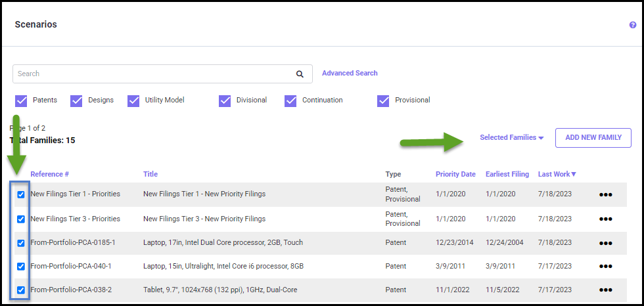The width and height of the screenshot is (644, 306).
Task: Uncheck the Patents filter checkbox
Action: pyautogui.click(x=21, y=100)
